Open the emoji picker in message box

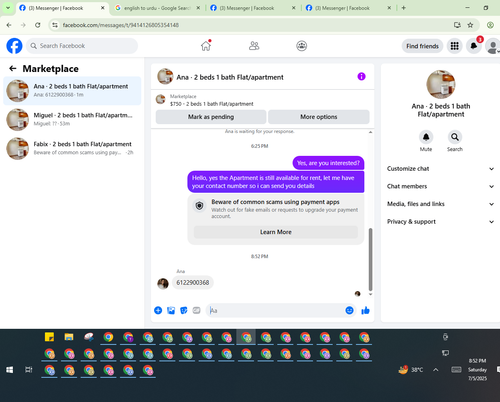[349, 310]
